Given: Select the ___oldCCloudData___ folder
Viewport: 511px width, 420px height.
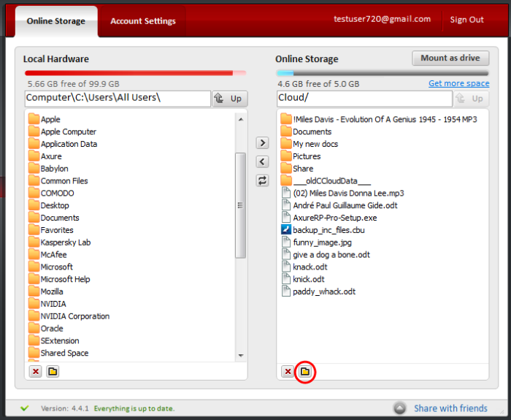Looking at the screenshot, I should (x=326, y=180).
